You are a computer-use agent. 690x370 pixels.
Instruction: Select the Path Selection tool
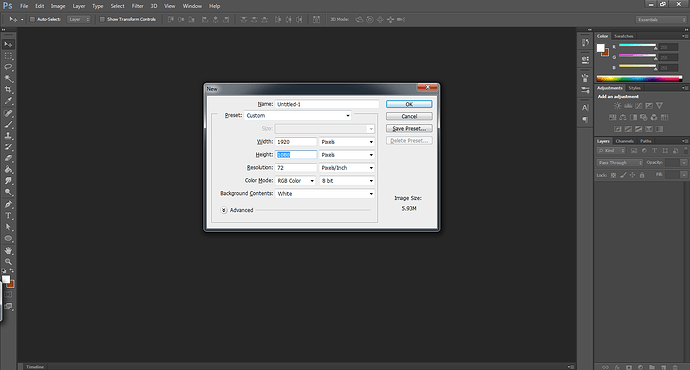[8, 227]
